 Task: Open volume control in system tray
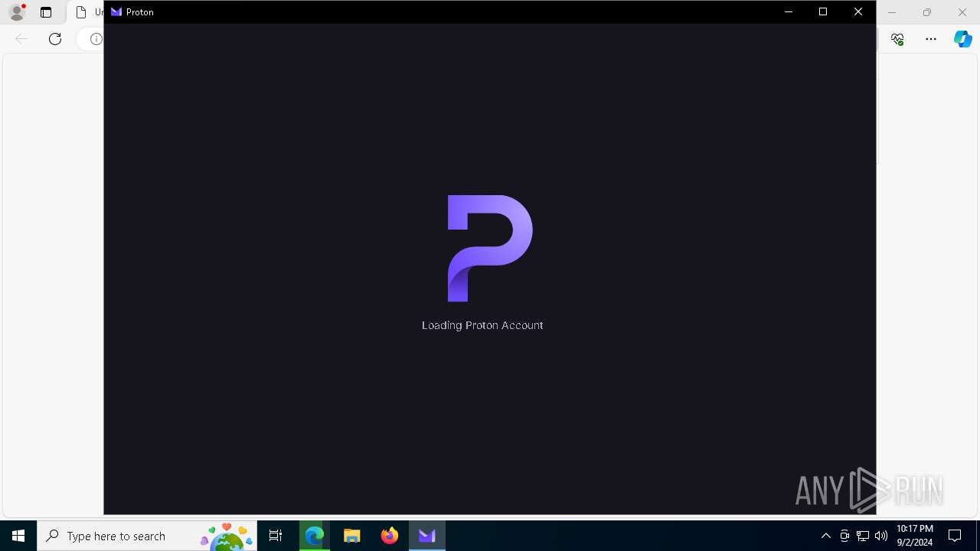click(881, 536)
